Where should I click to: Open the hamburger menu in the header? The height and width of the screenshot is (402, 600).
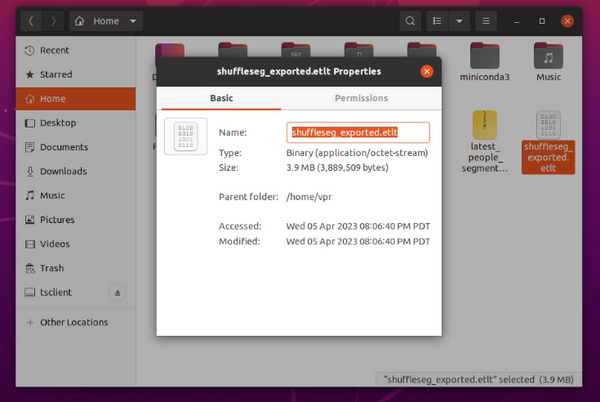tap(486, 20)
